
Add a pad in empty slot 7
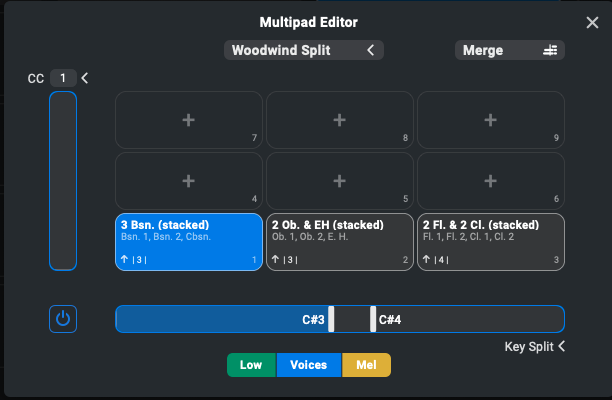pos(189,120)
